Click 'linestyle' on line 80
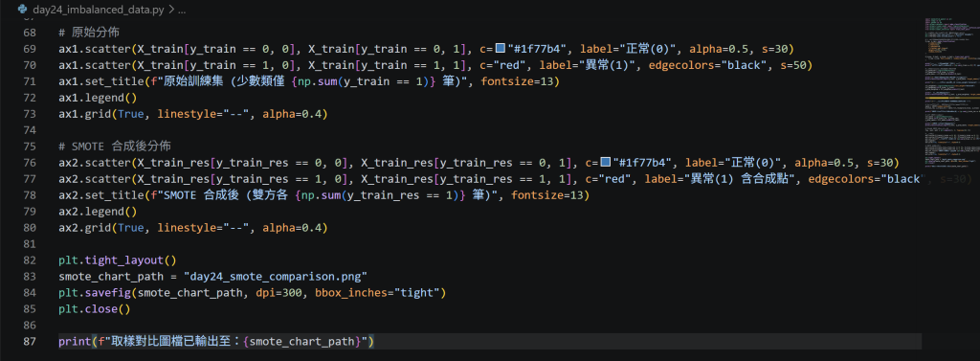This screenshot has height=361, width=980. tap(186, 228)
